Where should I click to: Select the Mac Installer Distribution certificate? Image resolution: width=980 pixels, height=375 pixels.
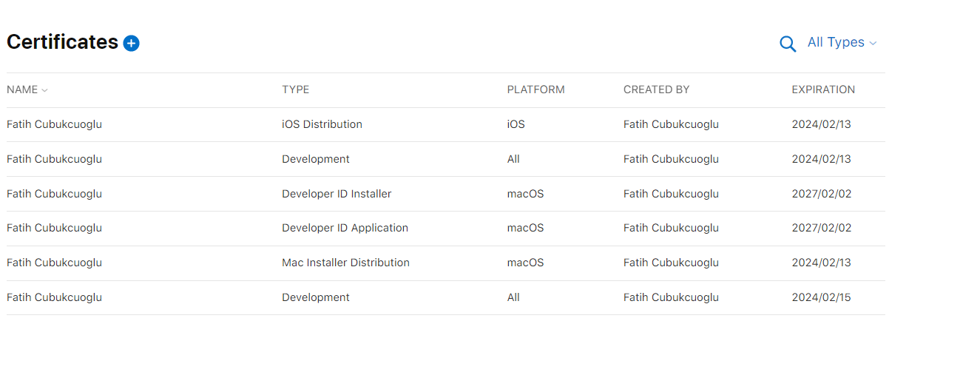pyautogui.click(x=345, y=263)
